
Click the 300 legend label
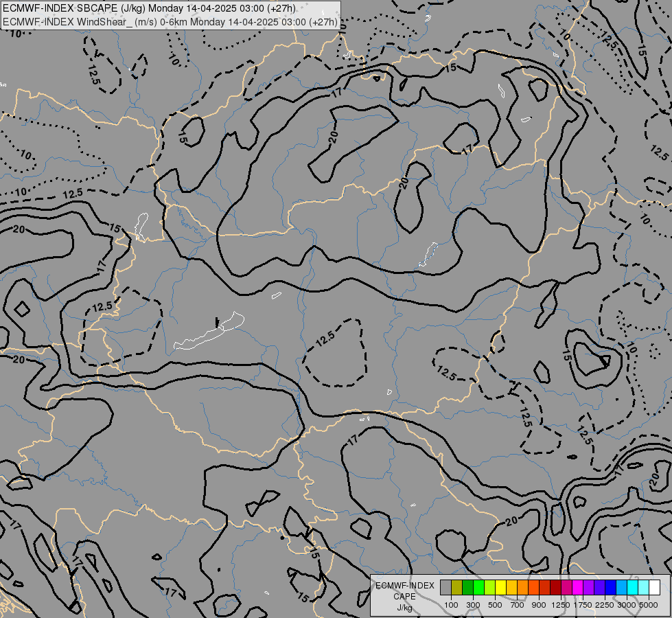coord(473,605)
